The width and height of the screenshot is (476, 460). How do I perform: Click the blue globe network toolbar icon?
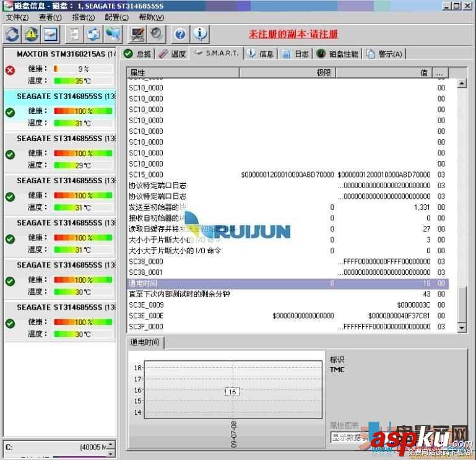(x=113, y=34)
